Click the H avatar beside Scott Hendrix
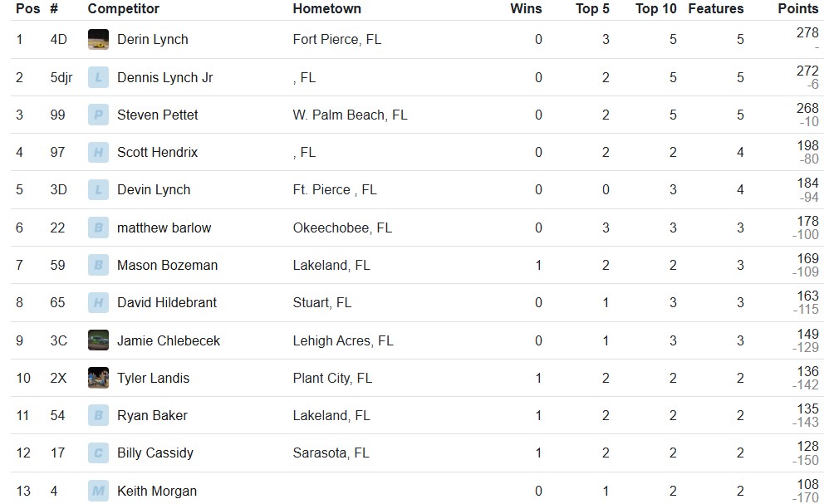The width and height of the screenshot is (829, 504). 98,152
